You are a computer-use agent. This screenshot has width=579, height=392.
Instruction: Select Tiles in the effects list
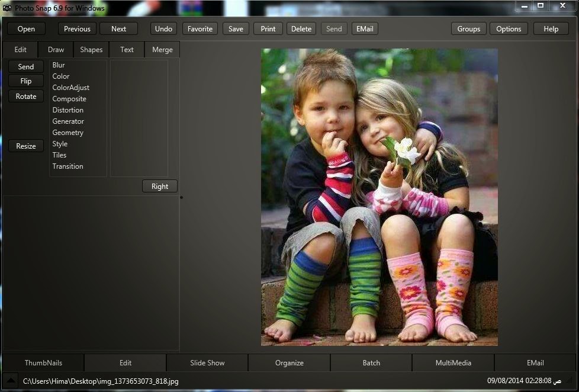(59, 155)
